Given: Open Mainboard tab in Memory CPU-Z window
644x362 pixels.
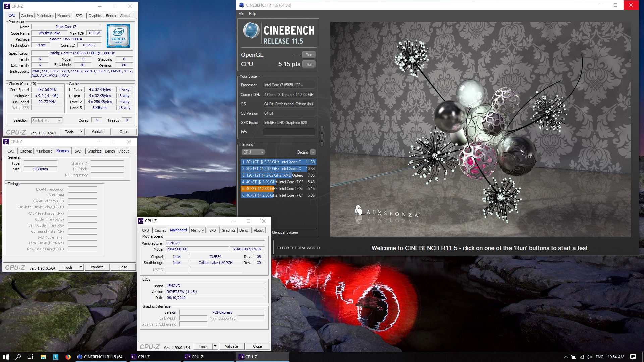Looking at the screenshot, I should point(44,151).
